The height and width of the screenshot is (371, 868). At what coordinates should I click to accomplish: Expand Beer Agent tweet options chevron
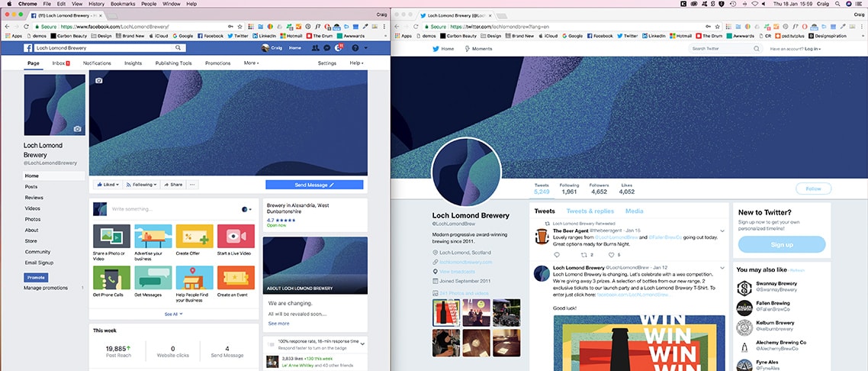click(722, 231)
